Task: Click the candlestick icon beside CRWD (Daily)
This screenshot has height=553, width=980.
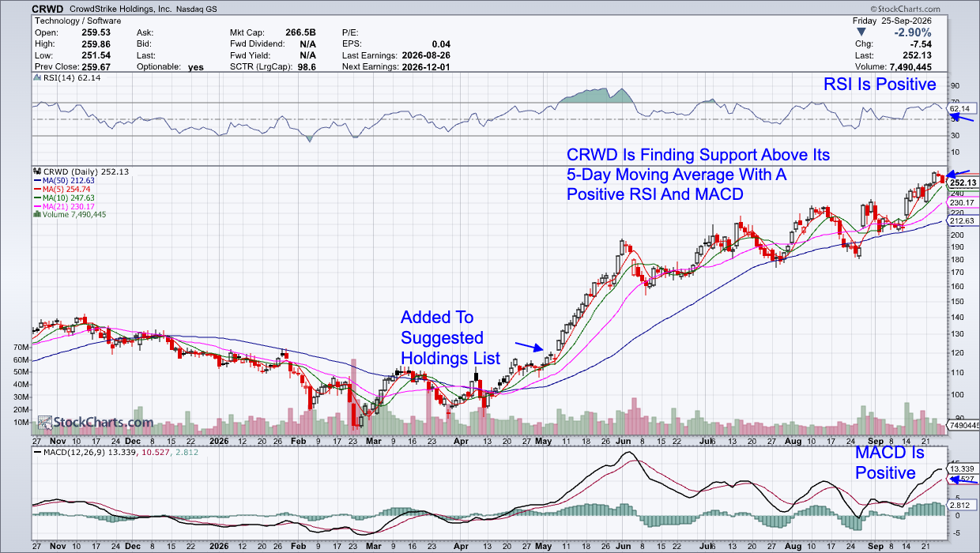Action: (x=37, y=171)
